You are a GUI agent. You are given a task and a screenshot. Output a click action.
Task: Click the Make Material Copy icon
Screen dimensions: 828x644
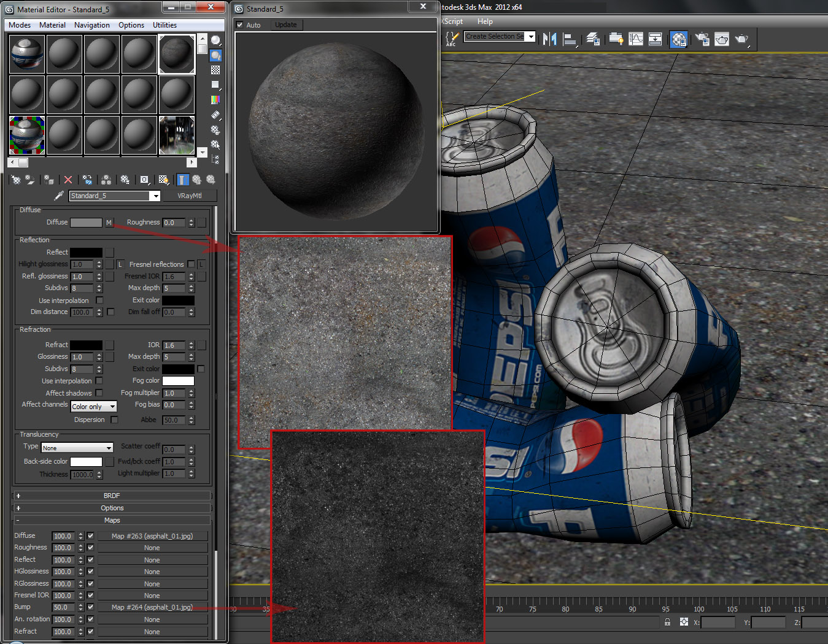[87, 180]
